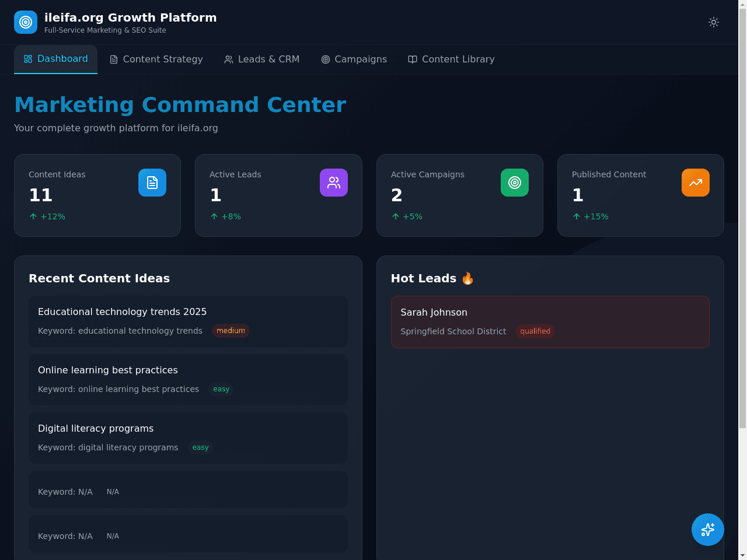Viewport: 747px width, 560px height.
Task: Click the +12% growth indicator
Action: [x=47, y=216]
